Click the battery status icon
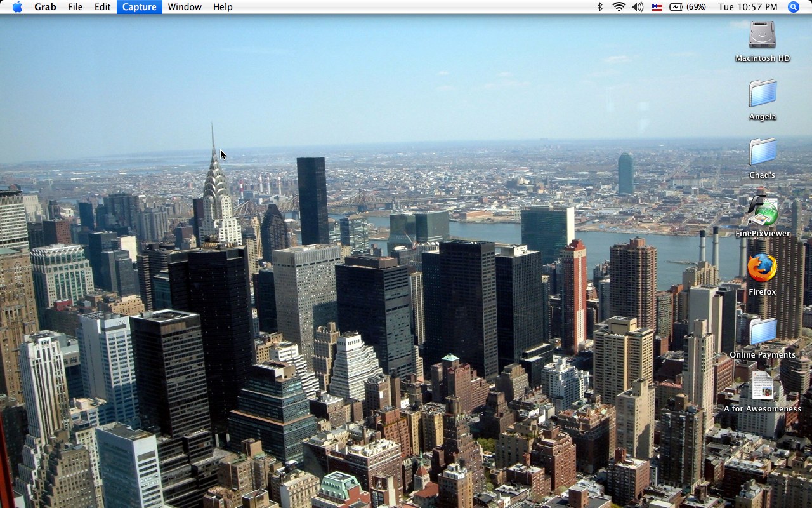Viewport: 812px width, 508px height. coord(676,7)
